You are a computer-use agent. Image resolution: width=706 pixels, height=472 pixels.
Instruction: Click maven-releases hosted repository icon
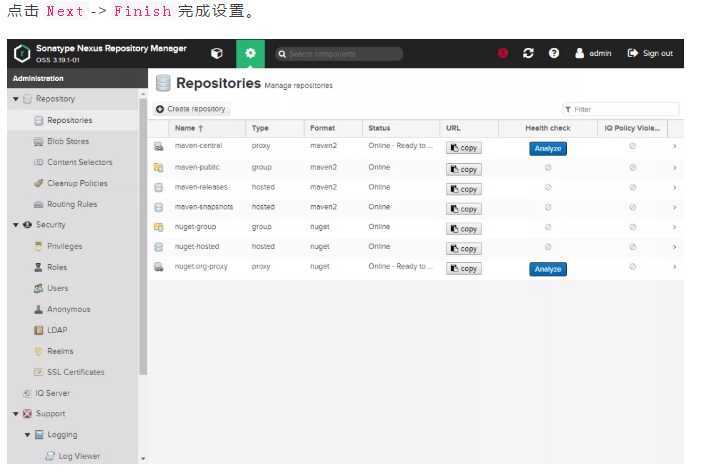tap(158, 187)
